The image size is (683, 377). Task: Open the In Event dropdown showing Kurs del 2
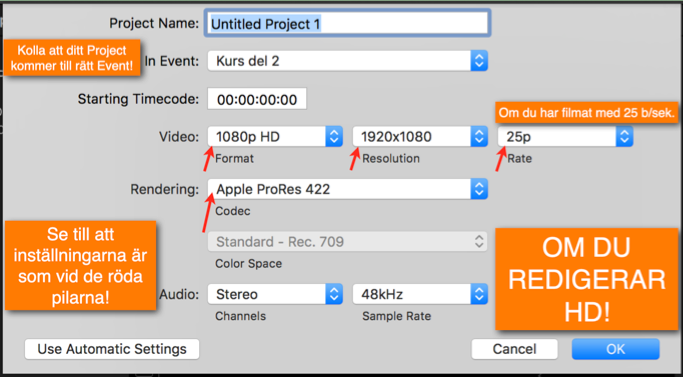[347, 61]
